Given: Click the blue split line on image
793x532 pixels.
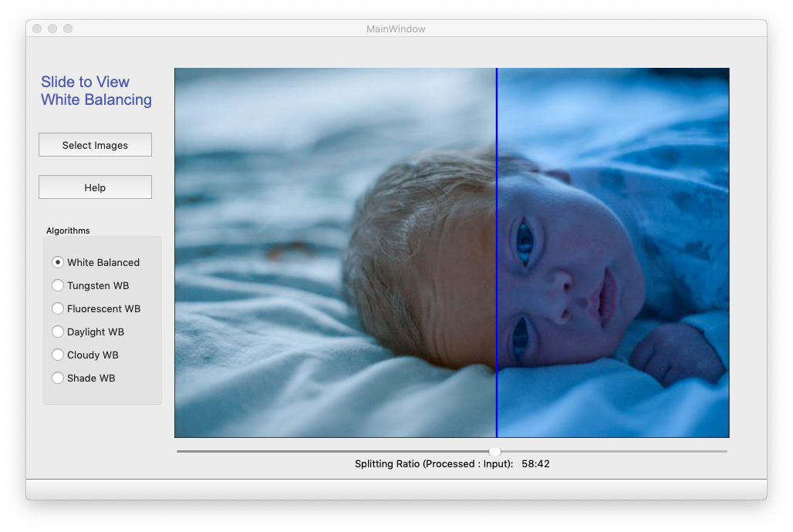Looking at the screenshot, I should point(497,253).
